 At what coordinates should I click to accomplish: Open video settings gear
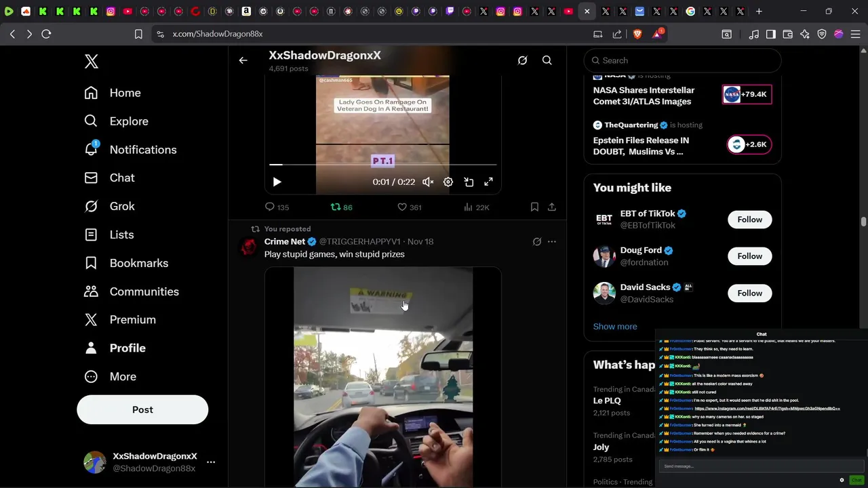pyautogui.click(x=448, y=182)
